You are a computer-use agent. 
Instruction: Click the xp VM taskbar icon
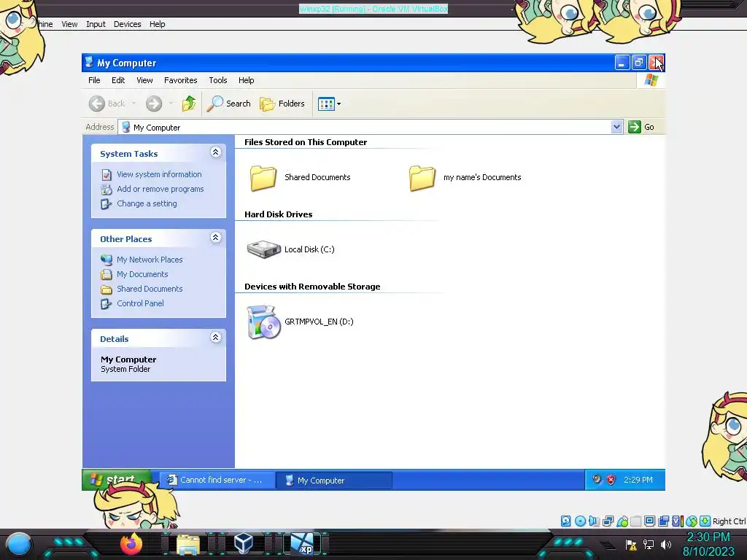[303, 544]
